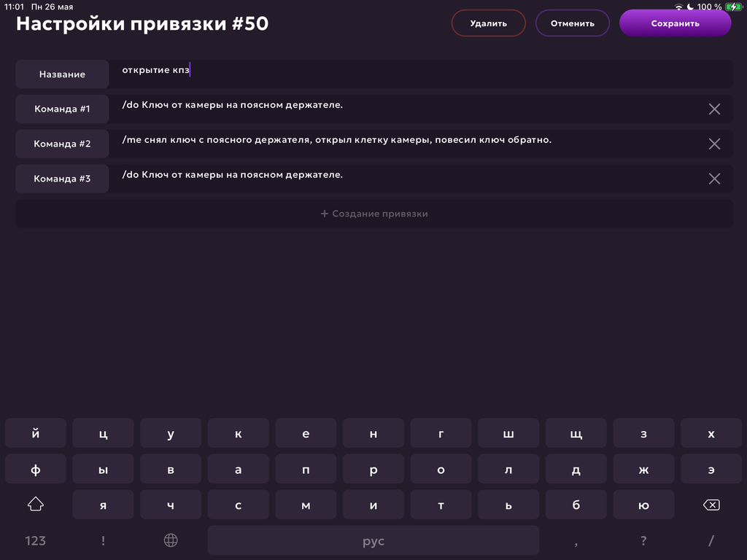Tap the г key
Image resolution: width=747 pixels, height=560 pixels.
tap(441, 433)
